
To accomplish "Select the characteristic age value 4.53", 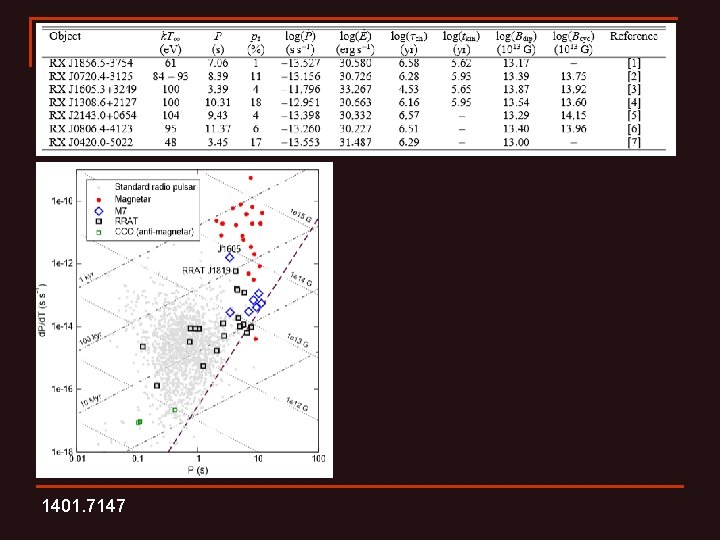I will coord(409,89).
